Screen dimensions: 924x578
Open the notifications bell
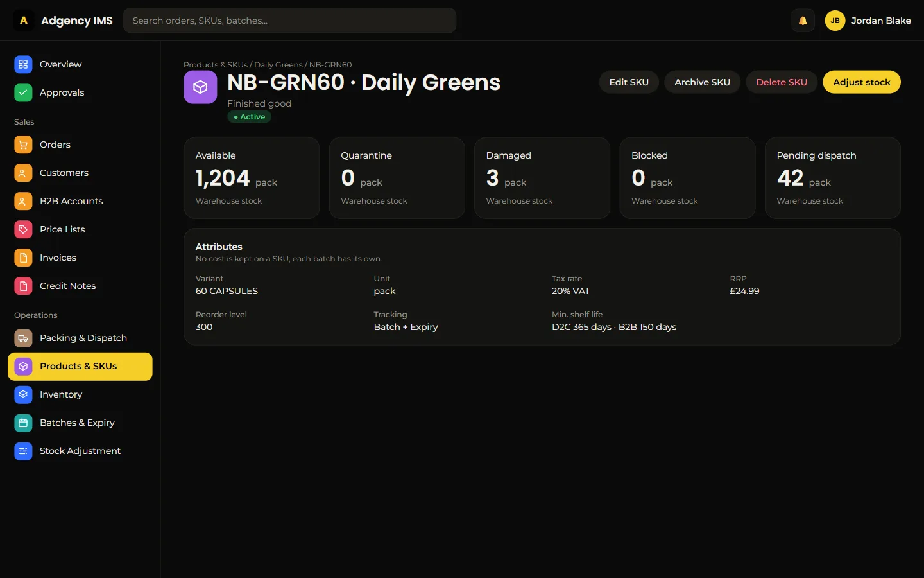[x=803, y=21]
